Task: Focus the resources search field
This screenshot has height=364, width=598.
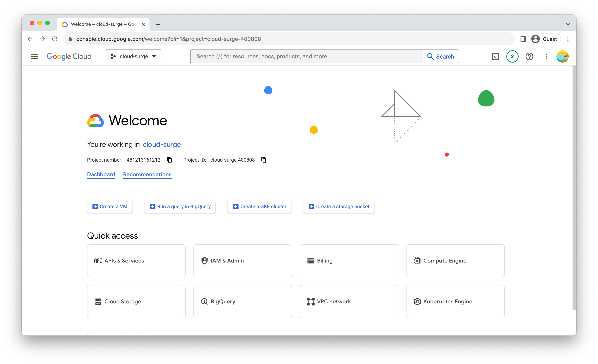Action: (307, 56)
